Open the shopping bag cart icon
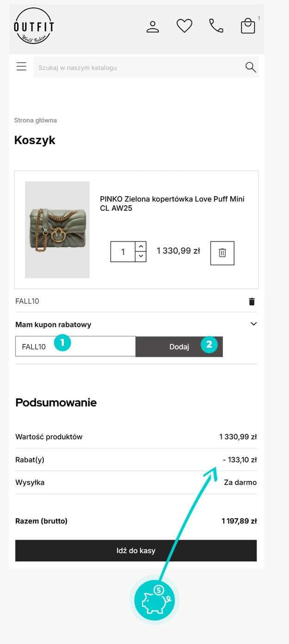Screen dimensions: 289x644 coord(248,26)
